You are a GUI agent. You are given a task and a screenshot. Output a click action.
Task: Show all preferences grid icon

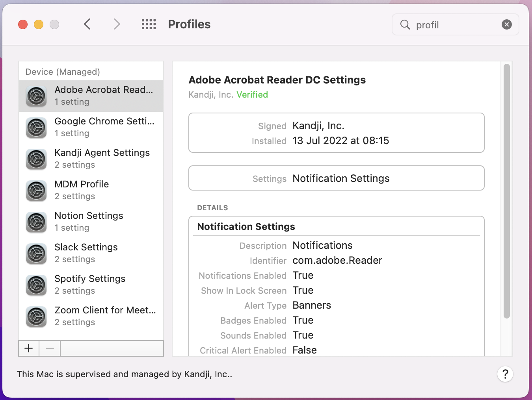click(149, 24)
